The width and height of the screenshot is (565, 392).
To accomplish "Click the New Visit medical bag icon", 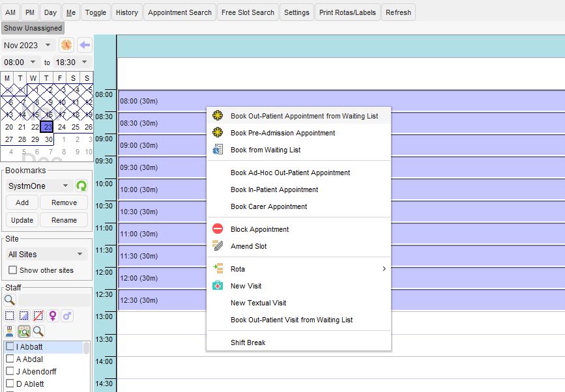I will (x=218, y=285).
